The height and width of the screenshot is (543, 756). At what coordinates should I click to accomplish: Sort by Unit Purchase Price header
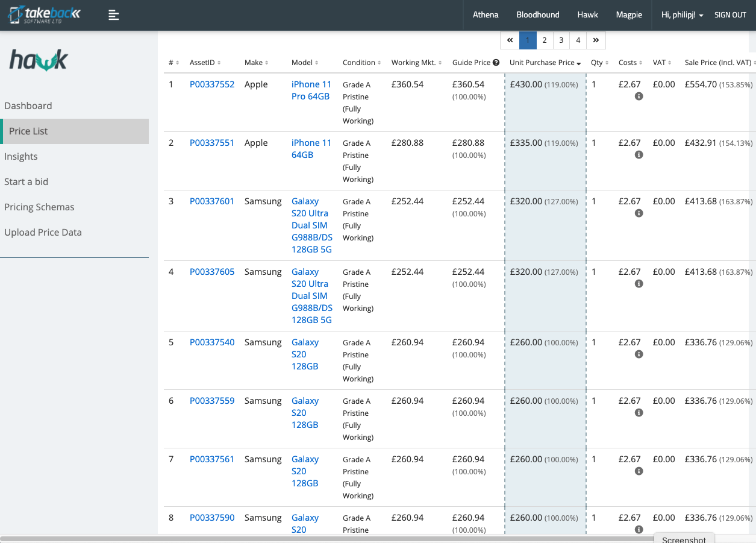click(x=545, y=63)
